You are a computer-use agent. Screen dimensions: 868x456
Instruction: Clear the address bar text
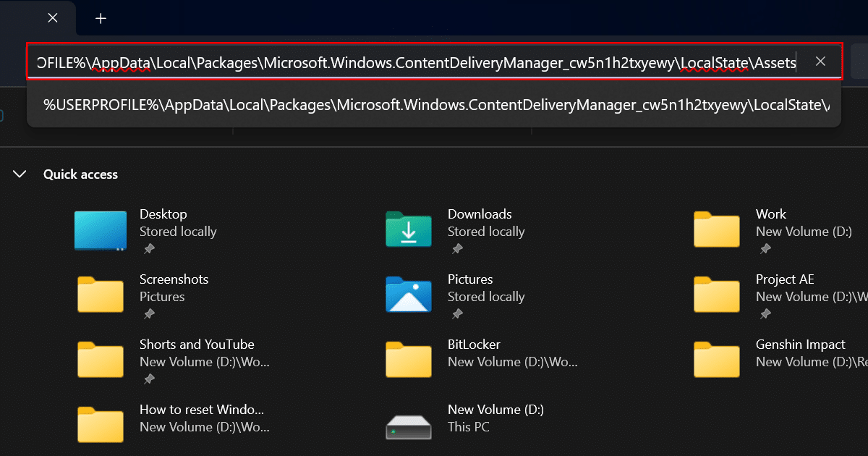(x=820, y=61)
